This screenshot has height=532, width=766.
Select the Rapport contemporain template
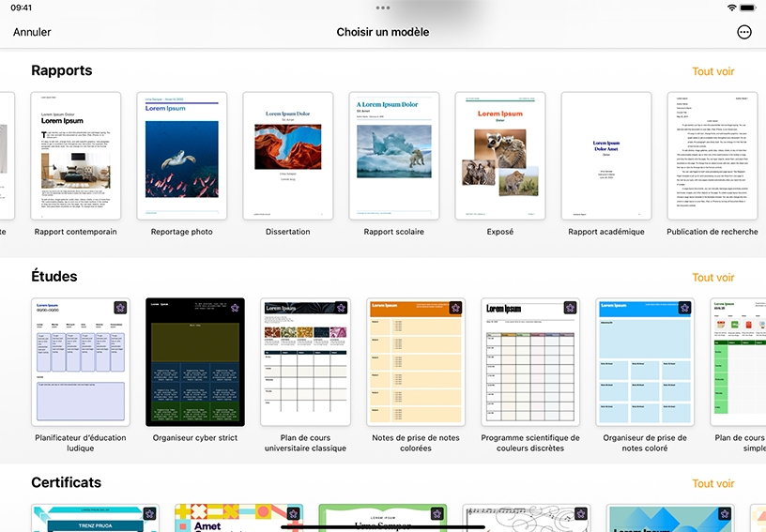tap(76, 156)
